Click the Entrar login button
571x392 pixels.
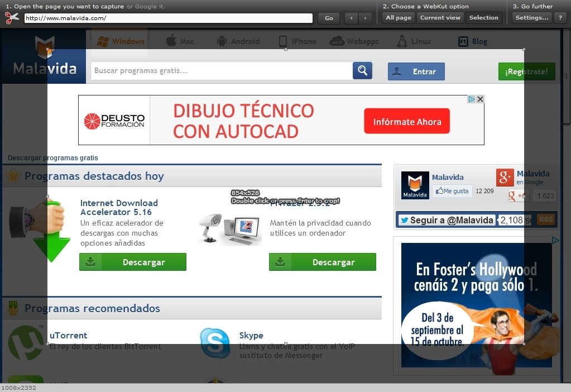click(416, 71)
